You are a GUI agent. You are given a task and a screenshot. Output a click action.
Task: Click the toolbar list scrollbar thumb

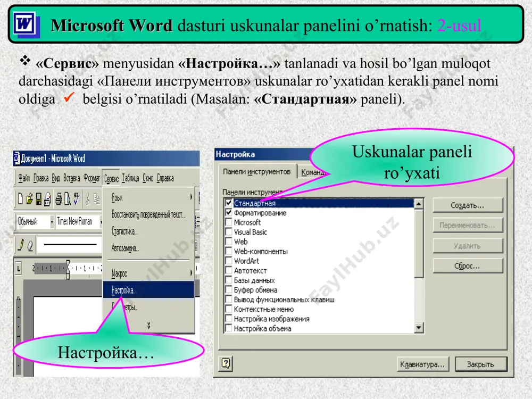(419, 243)
